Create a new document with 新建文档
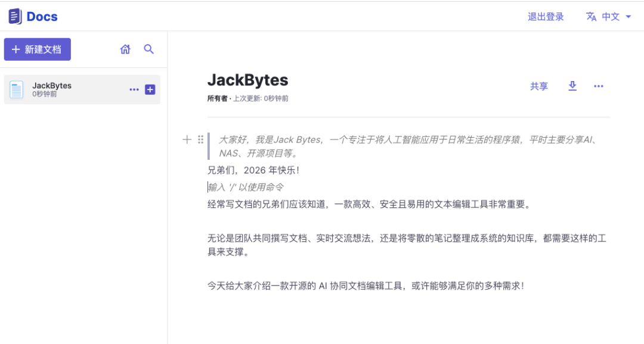The height and width of the screenshot is (344, 644). point(38,49)
